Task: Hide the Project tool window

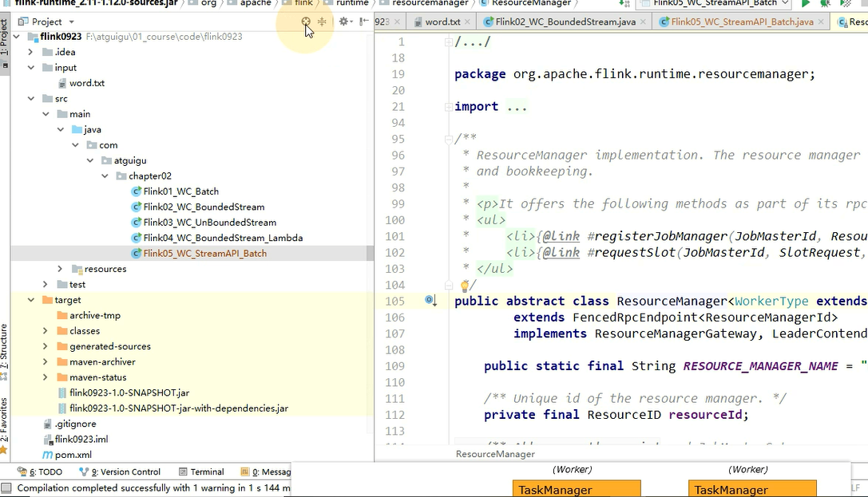Action: tap(363, 22)
